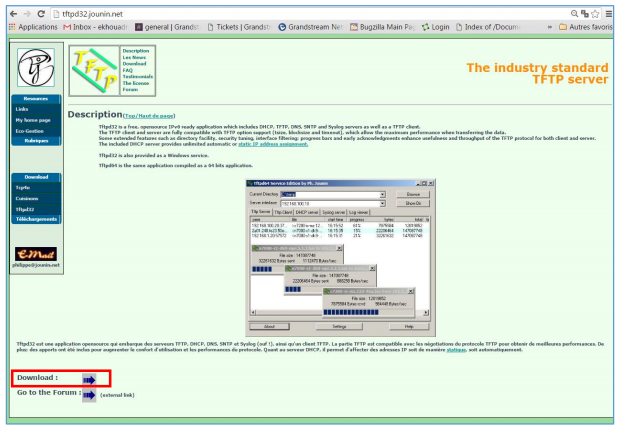
Task: Open the 'Index of /Docum' bookmark
Action: [x=488, y=27]
